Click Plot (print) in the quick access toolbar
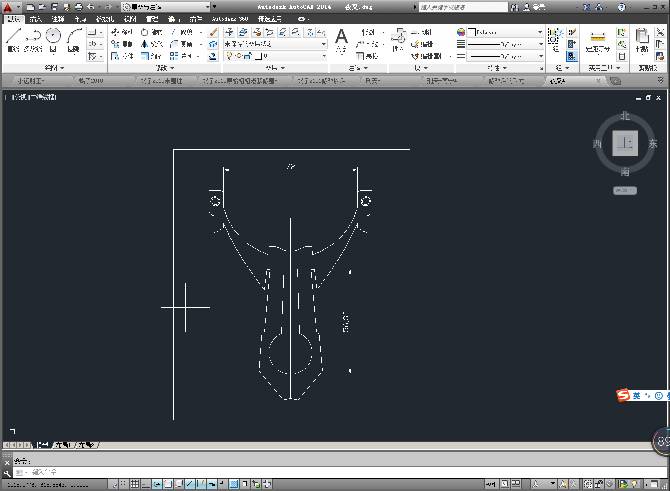Viewport: 670px width, 491px height. pyautogui.click(x=79, y=7)
